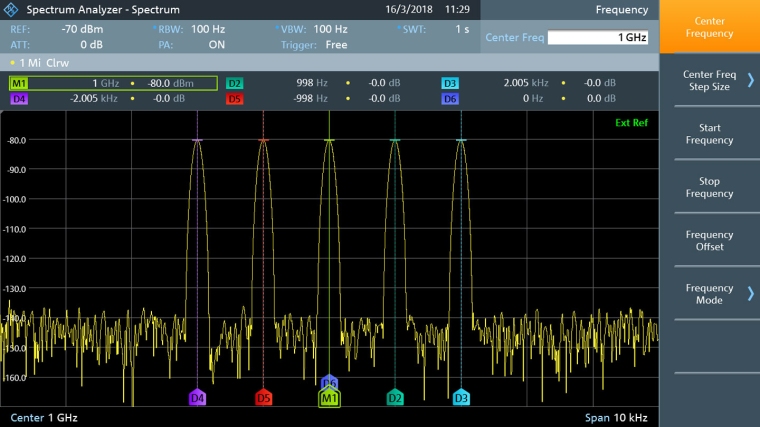
Task: Expand the Center Freq Step Size submenu
Action: 709,81
